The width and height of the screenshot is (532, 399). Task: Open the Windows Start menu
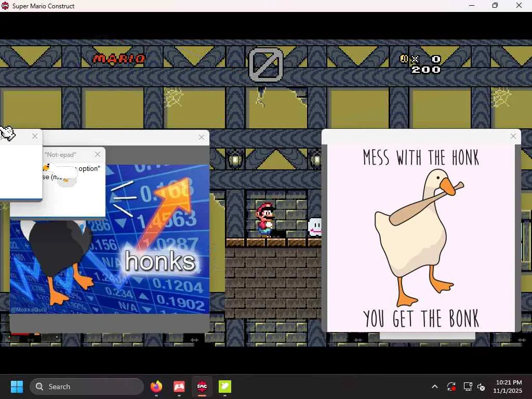(x=17, y=387)
